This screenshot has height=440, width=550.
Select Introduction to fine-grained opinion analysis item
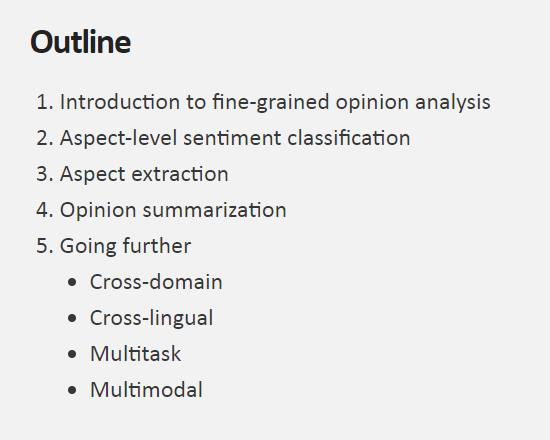pos(275,103)
